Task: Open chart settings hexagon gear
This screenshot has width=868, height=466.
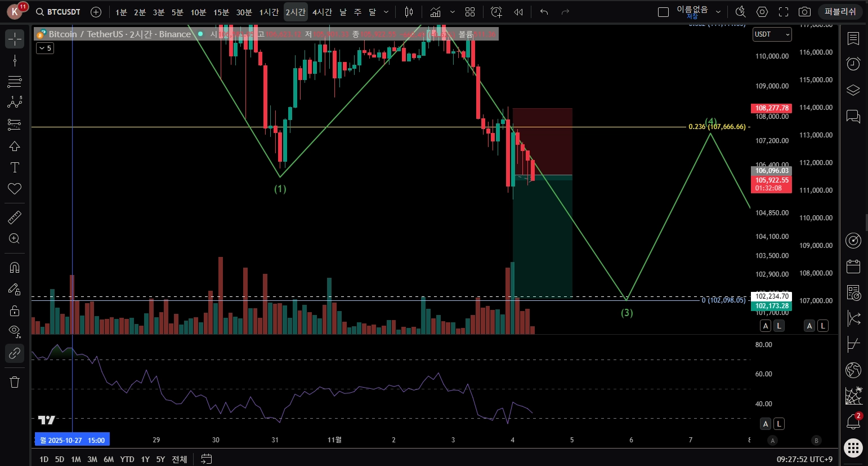Action: 762,12
